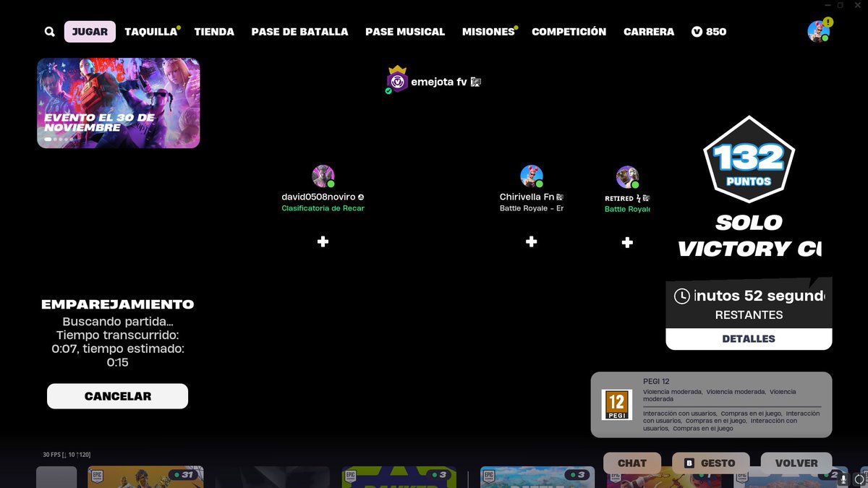Click plus under david0508noviro to join
Image resolution: width=868 pixels, height=488 pixels.
(x=323, y=241)
